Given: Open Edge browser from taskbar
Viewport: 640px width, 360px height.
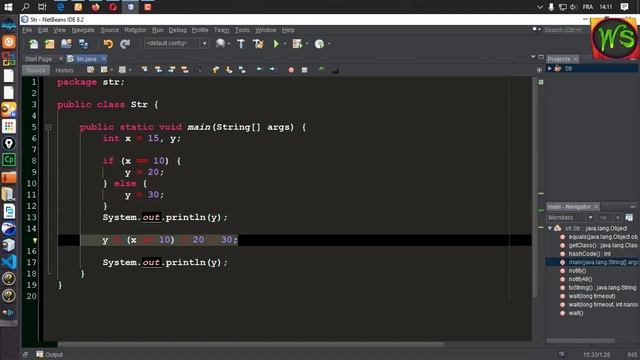Looking at the screenshot, I should [x=60, y=7].
